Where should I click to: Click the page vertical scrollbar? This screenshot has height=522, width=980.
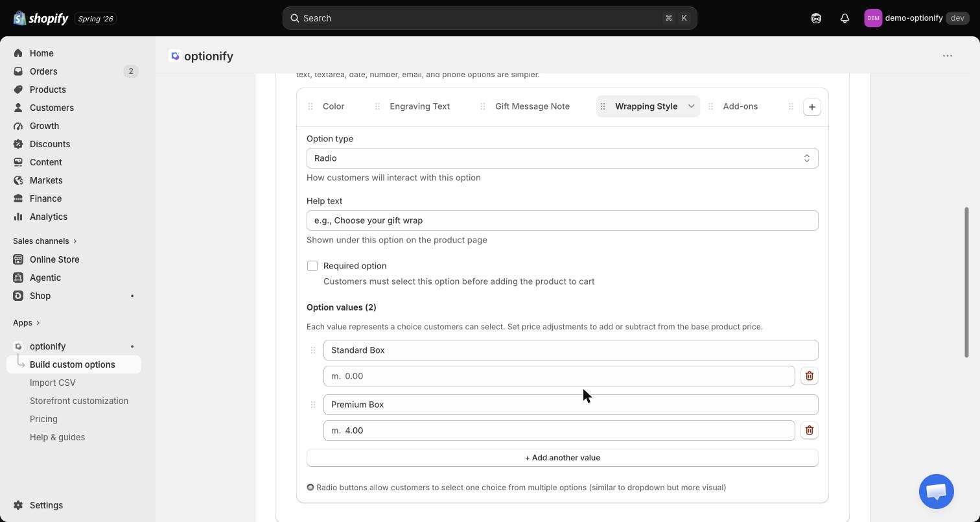966,283
